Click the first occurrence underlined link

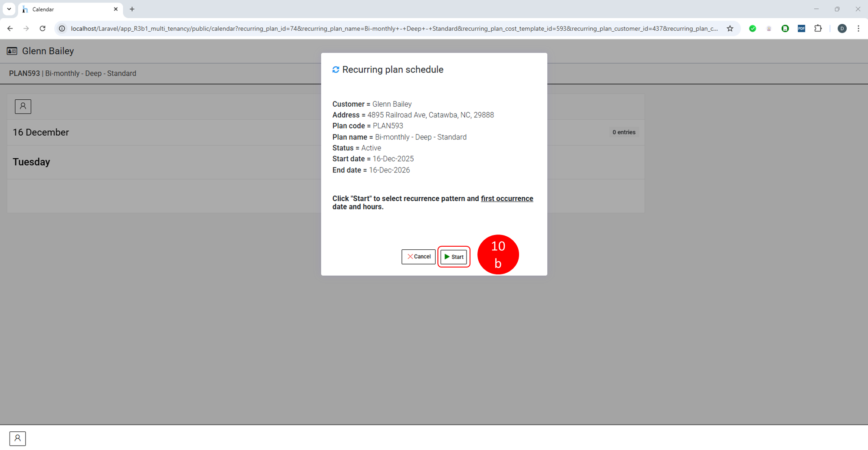click(x=506, y=199)
